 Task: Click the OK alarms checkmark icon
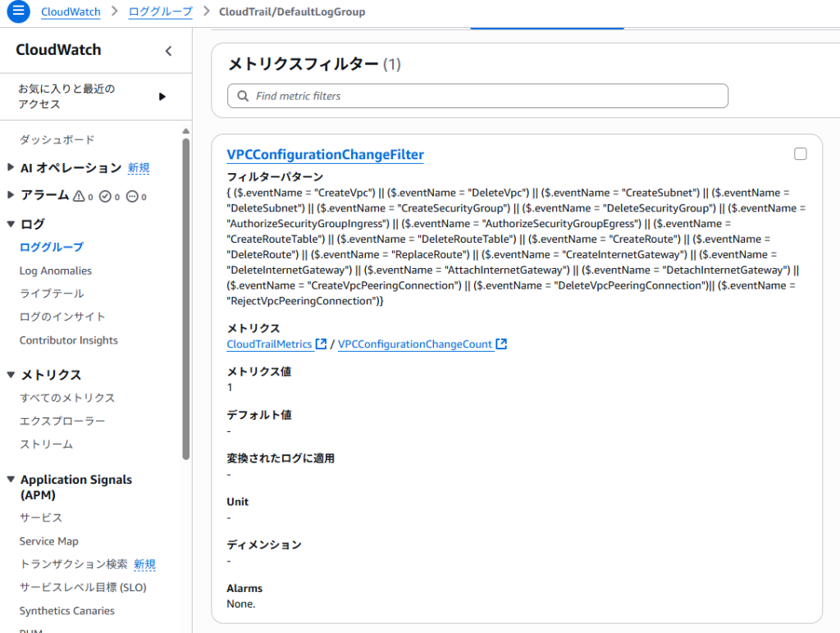click(x=106, y=197)
